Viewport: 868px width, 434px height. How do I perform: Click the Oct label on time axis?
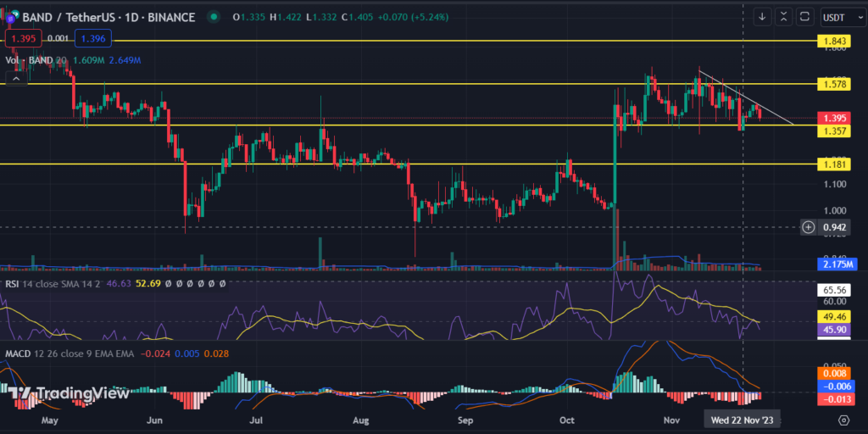[567, 420]
